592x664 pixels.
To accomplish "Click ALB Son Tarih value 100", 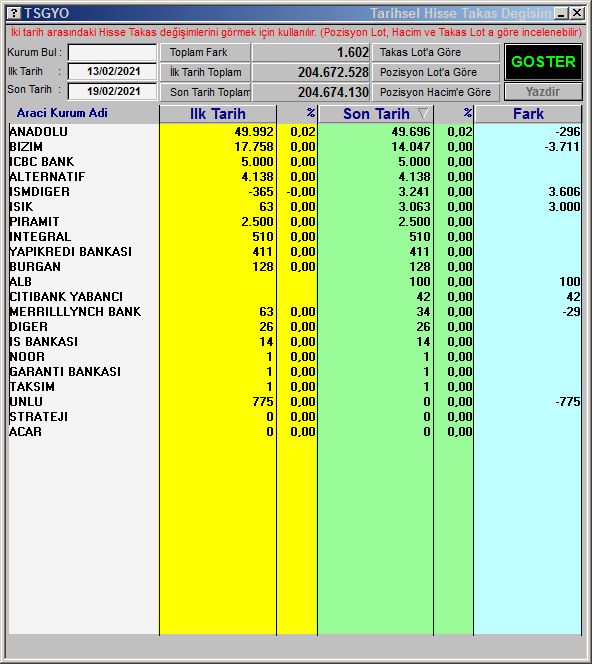I will tap(420, 282).
